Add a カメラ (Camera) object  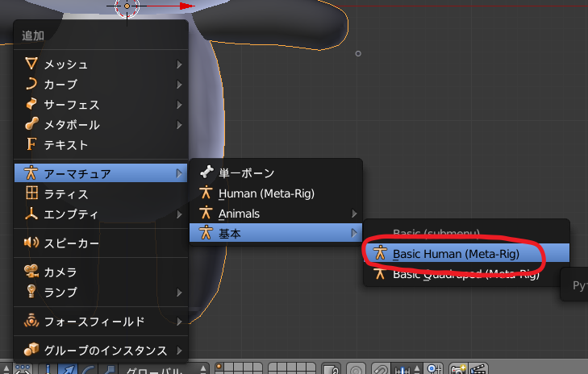click(x=101, y=272)
